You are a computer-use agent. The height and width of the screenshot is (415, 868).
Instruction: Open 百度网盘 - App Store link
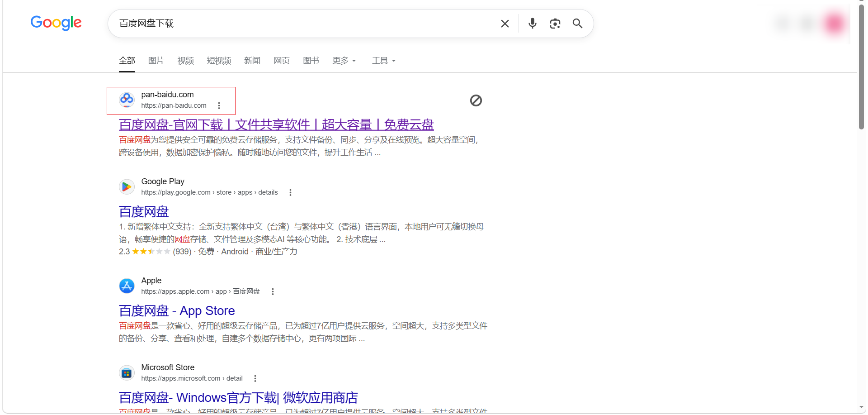tap(177, 310)
